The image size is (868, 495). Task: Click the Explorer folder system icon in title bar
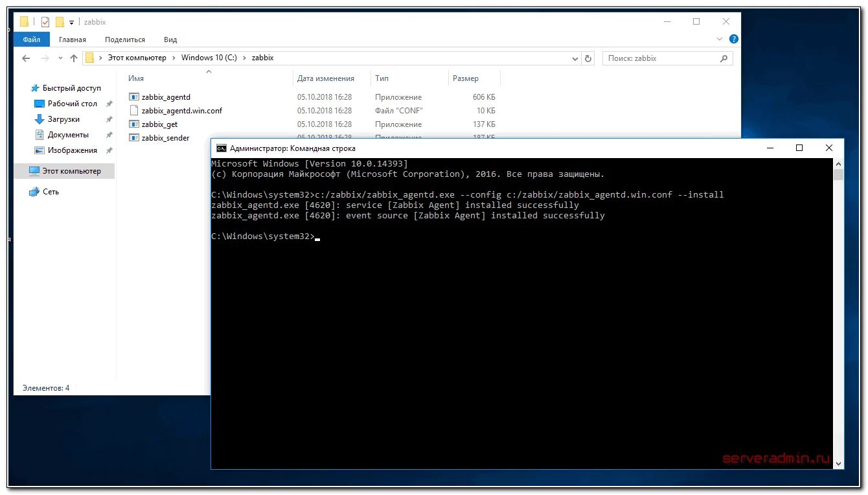24,22
